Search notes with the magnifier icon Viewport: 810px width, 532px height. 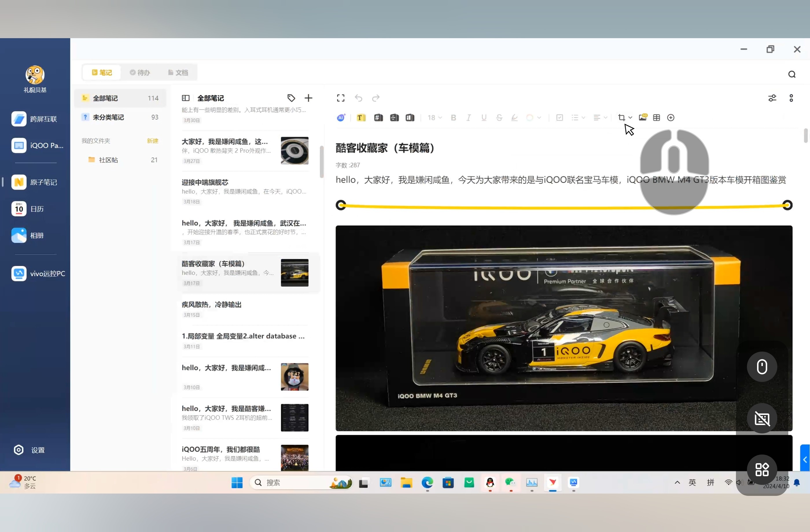(792, 75)
